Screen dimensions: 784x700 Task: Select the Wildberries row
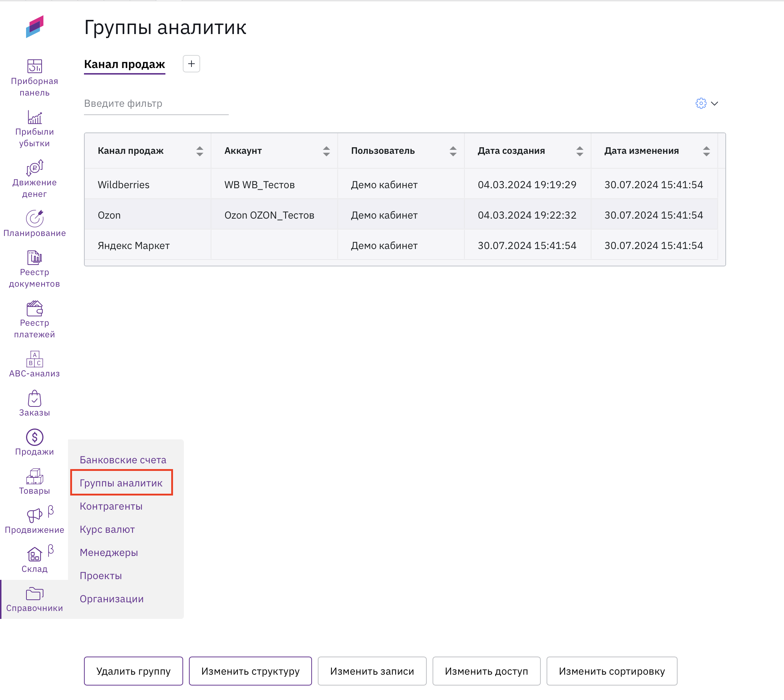(401, 185)
